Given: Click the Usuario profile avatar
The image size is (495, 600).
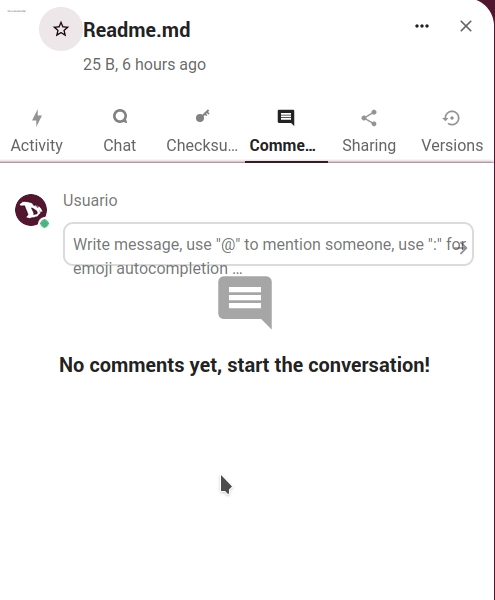Looking at the screenshot, I should 31,210.
